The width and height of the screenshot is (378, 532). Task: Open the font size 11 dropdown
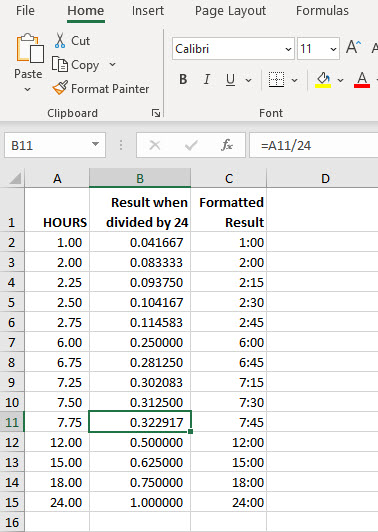pos(334,49)
